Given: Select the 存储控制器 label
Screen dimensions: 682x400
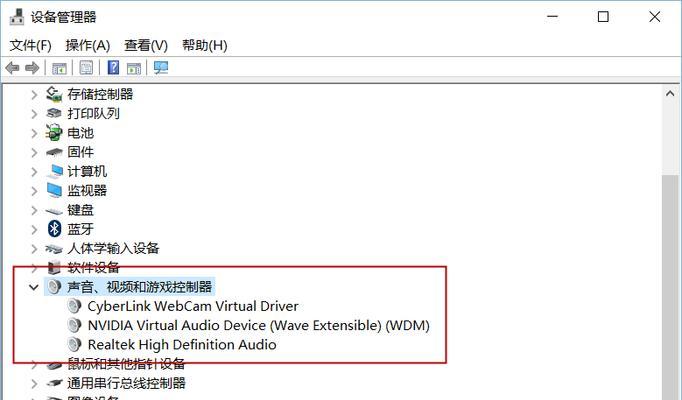Looking at the screenshot, I should tap(100, 94).
